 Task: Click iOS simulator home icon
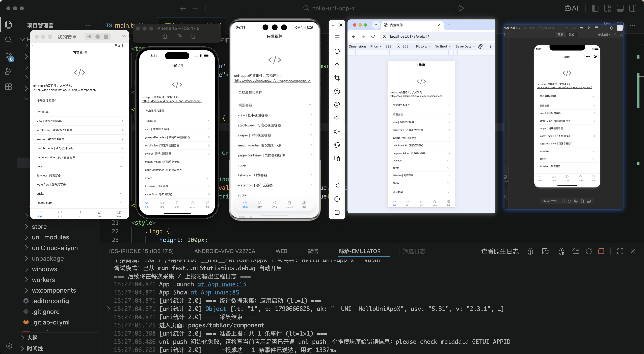pos(165,37)
